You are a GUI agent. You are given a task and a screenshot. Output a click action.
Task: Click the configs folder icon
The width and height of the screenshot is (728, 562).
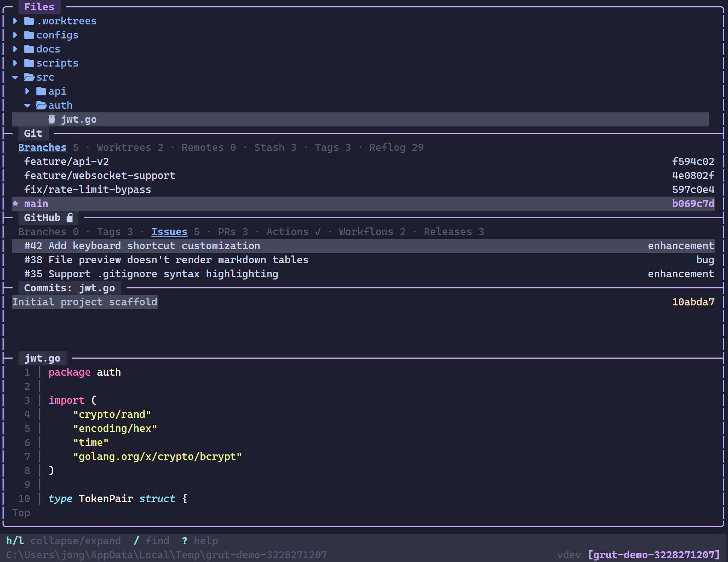pos(29,35)
